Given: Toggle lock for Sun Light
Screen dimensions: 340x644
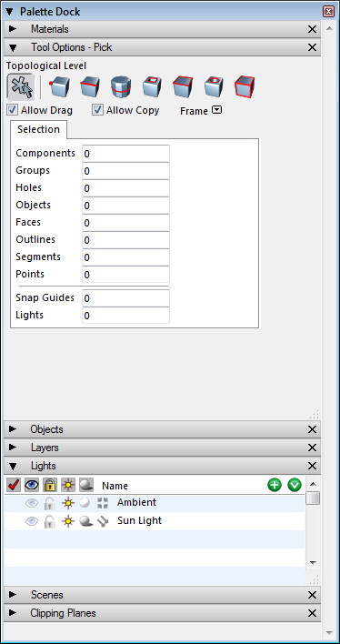Looking at the screenshot, I should point(49,521).
